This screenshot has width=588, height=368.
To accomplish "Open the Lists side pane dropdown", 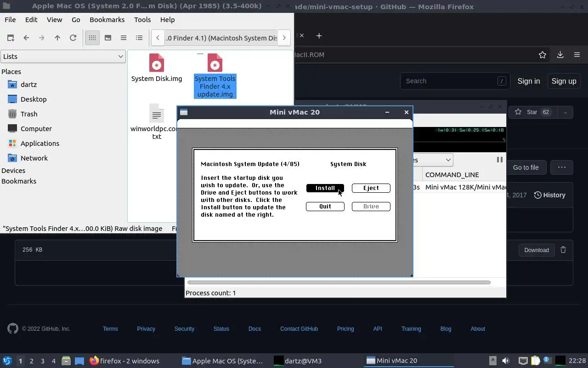I will [63, 57].
